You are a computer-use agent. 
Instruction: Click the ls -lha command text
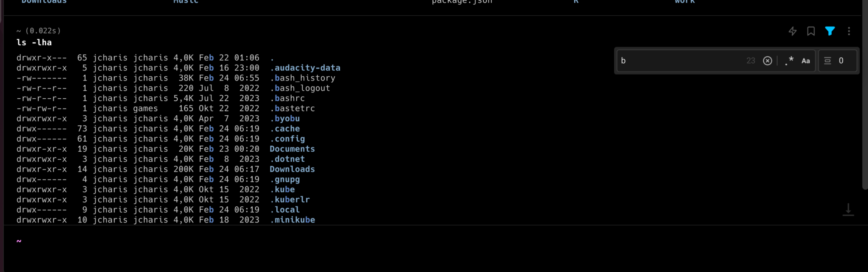[x=34, y=42]
